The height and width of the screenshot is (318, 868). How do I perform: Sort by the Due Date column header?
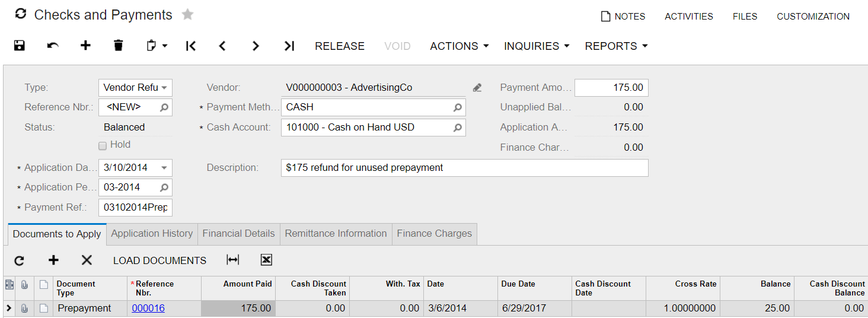click(535, 288)
